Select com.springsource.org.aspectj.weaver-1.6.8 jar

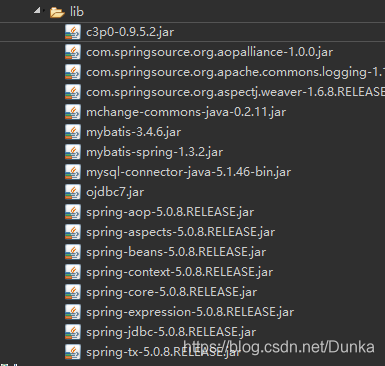pos(236,92)
